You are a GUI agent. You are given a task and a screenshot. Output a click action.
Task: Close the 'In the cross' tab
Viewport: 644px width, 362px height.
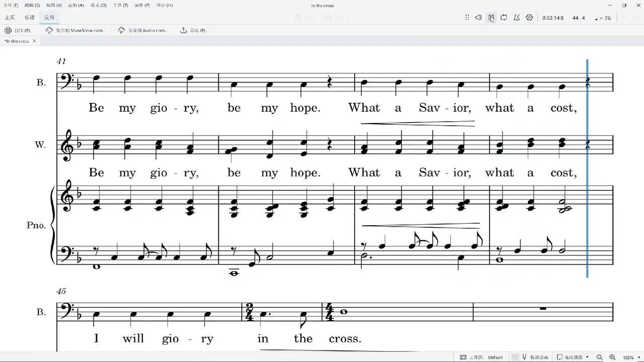point(34,41)
